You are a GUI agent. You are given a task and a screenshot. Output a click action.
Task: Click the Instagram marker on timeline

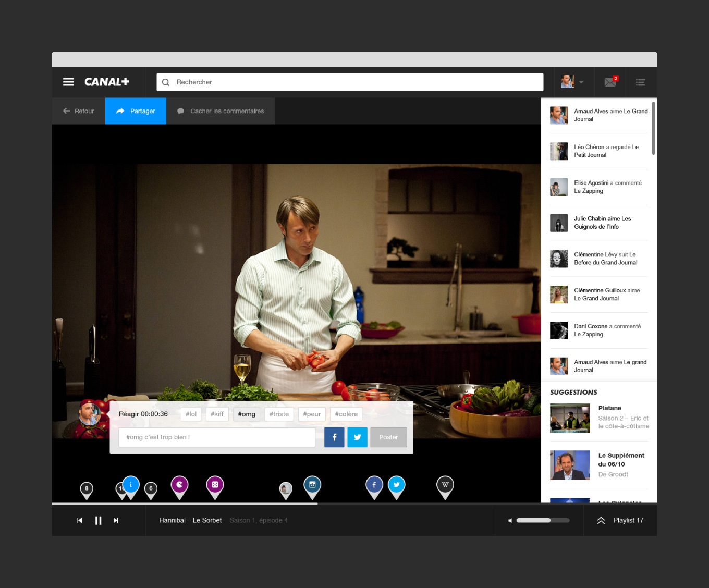point(312,485)
